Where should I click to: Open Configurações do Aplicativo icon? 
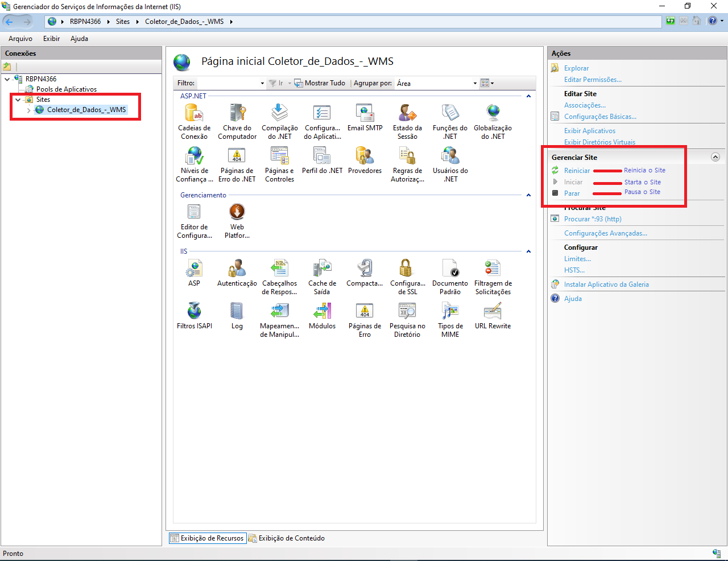322,122
